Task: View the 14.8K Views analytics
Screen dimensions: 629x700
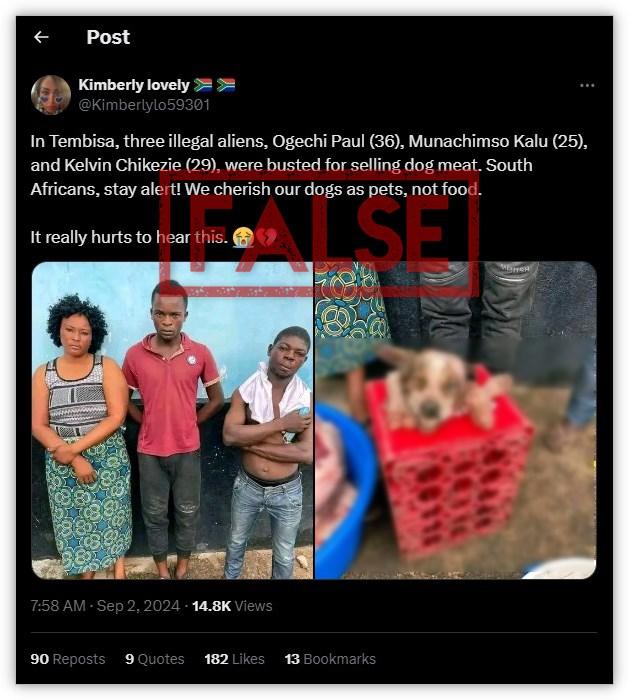Action: click(232, 606)
